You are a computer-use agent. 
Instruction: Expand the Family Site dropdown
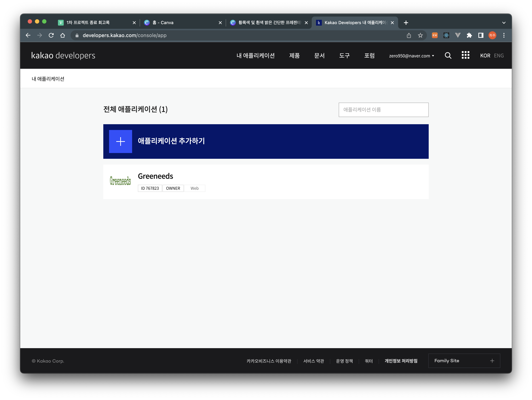pos(464,361)
